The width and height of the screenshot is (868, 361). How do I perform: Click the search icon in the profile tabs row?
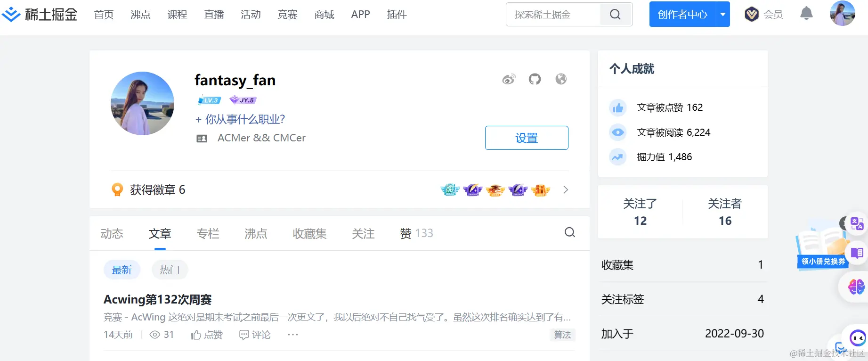(x=569, y=232)
